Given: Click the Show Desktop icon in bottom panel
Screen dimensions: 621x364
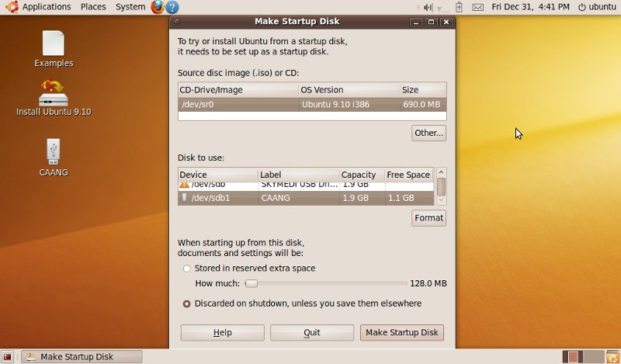Looking at the screenshot, I should coord(7,356).
